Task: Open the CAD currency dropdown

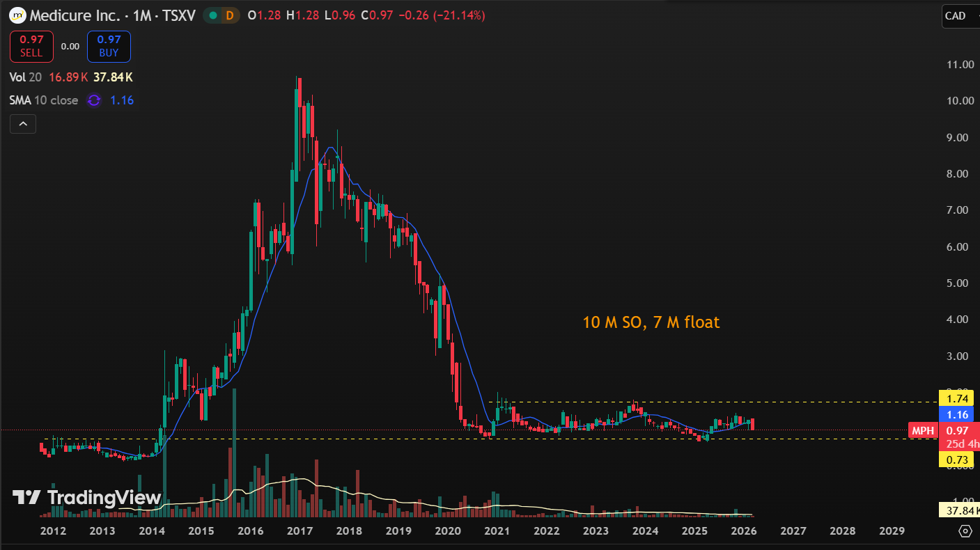Action: pos(959,16)
